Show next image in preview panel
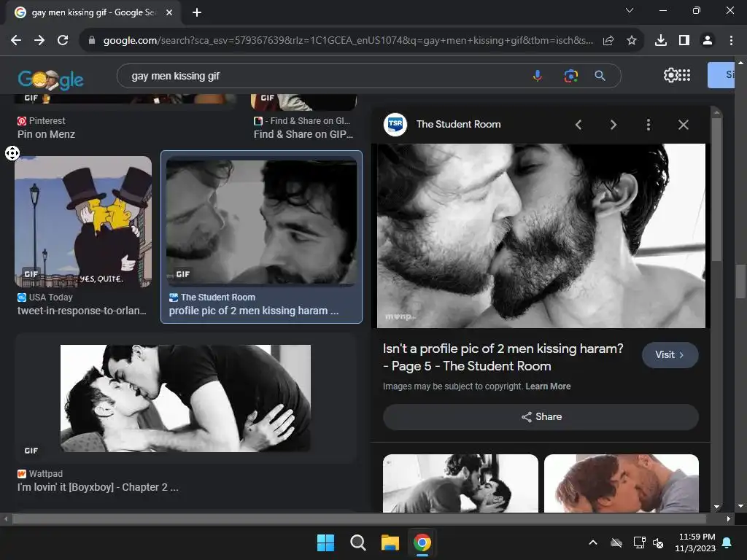 (613, 125)
